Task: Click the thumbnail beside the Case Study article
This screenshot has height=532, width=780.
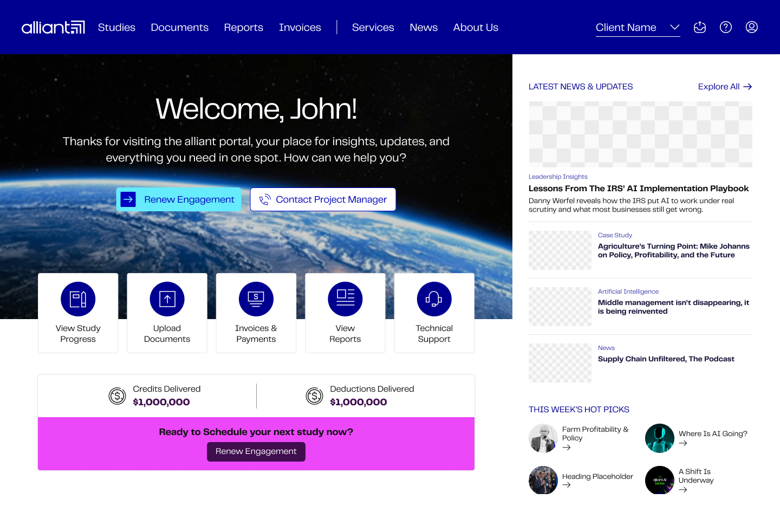Action: (x=560, y=250)
